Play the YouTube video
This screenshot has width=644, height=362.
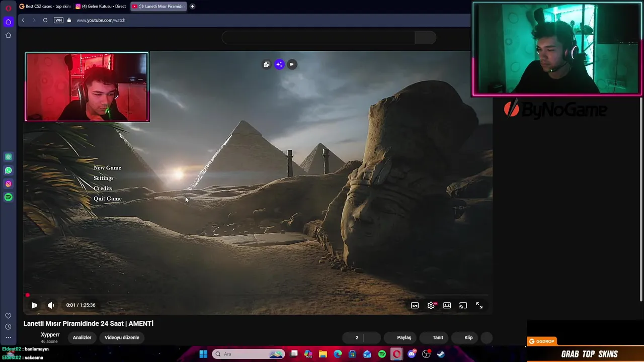click(x=34, y=305)
